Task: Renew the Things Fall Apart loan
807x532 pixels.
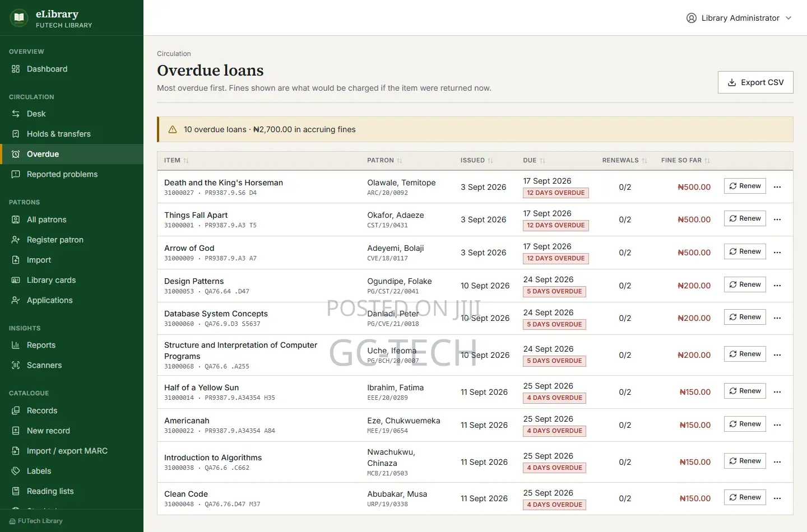Action: pos(745,218)
